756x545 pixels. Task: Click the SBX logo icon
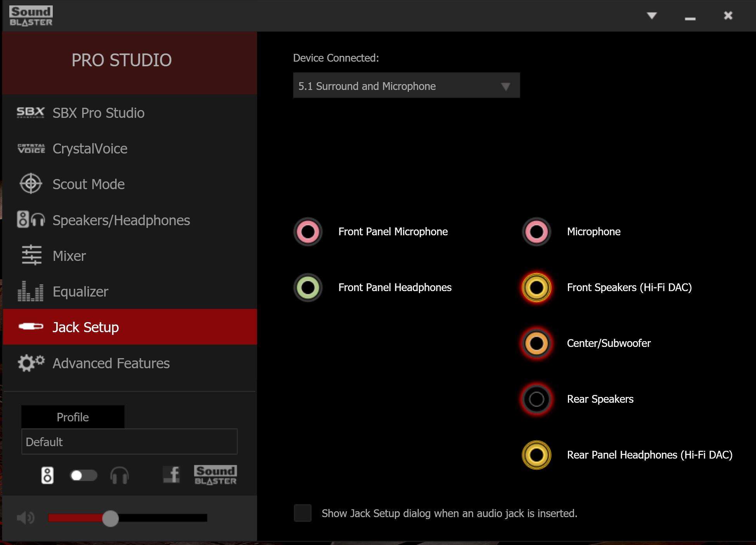click(31, 112)
